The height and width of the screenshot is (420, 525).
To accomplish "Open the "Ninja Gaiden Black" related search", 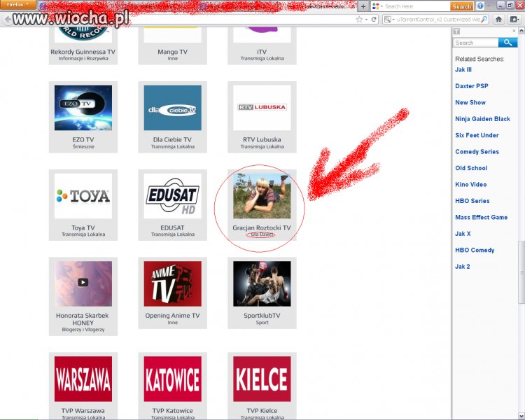I will (482, 119).
